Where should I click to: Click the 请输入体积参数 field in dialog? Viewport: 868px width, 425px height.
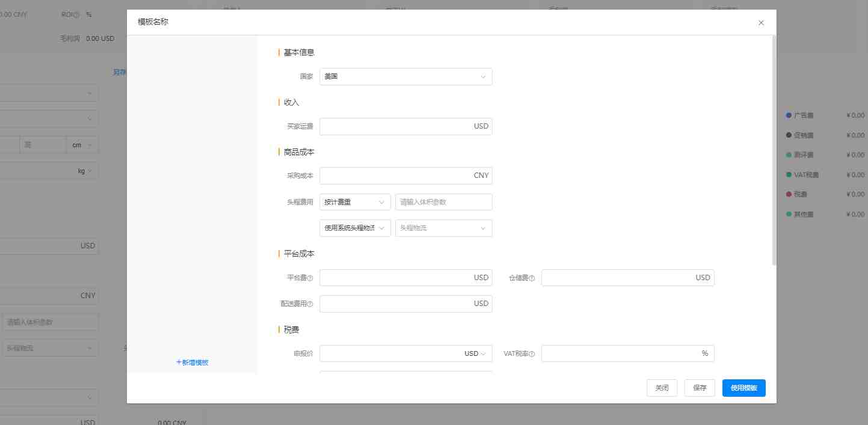point(444,202)
